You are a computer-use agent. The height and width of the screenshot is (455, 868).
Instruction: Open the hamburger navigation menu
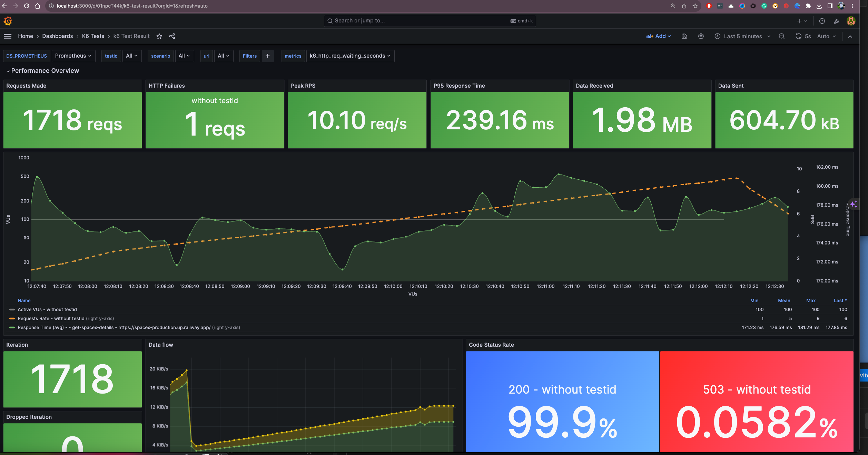tap(8, 36)
